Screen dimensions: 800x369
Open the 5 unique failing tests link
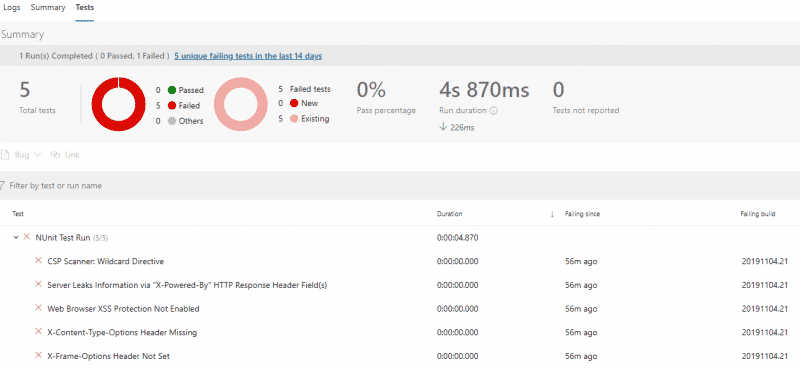click(x=248, y=56)
